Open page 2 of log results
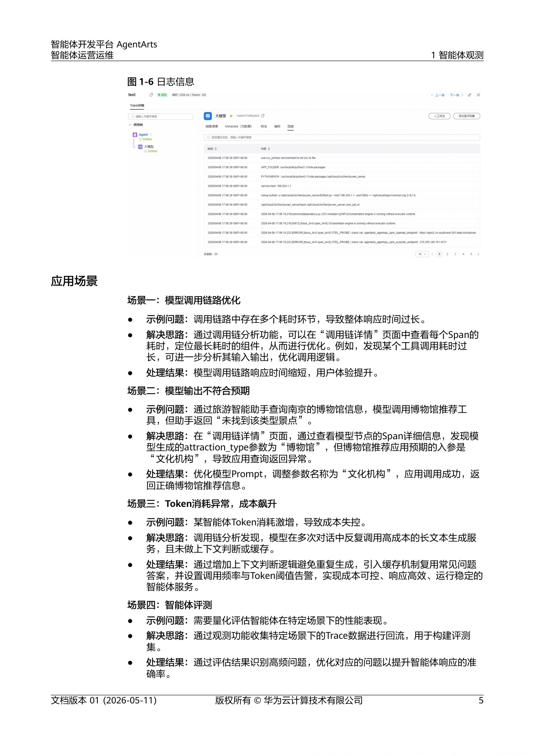This screenshot has height=756, width=535. pyautogui.click(x=447, y=254)
